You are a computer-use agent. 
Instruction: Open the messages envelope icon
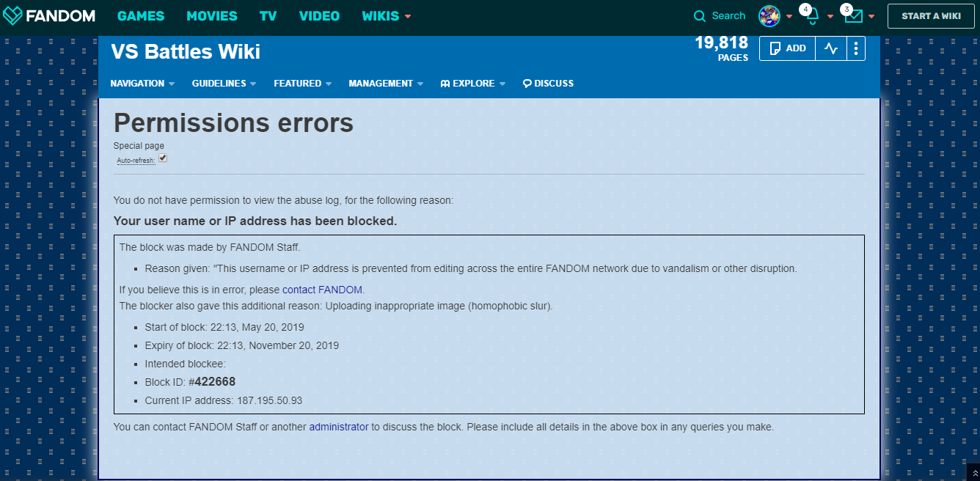tap(853, 16)
